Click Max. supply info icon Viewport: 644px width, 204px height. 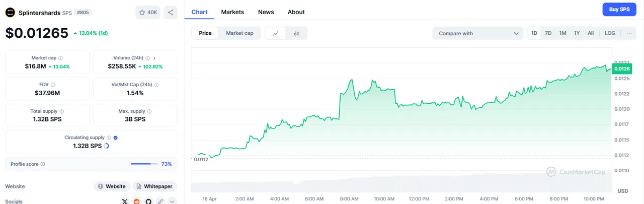pos(149,111)
